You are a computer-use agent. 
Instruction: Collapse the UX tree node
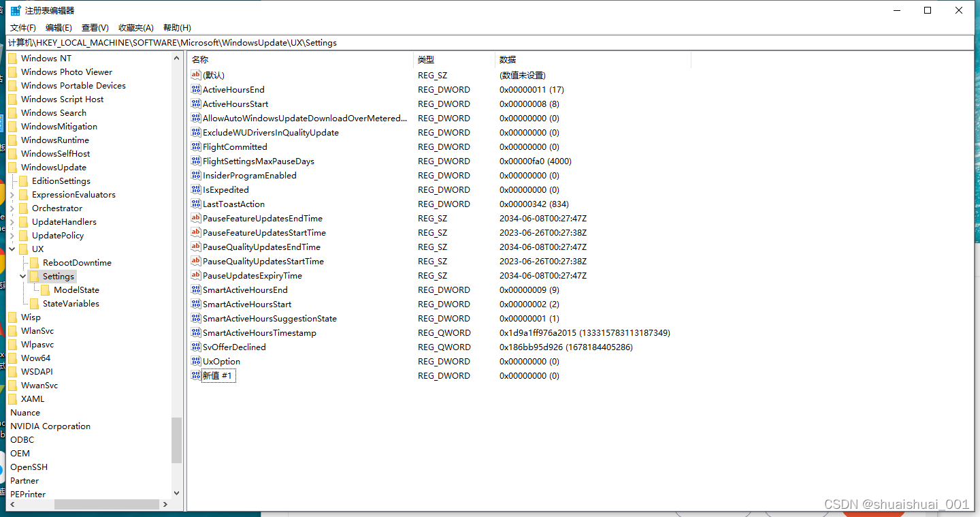click(12, 249)
